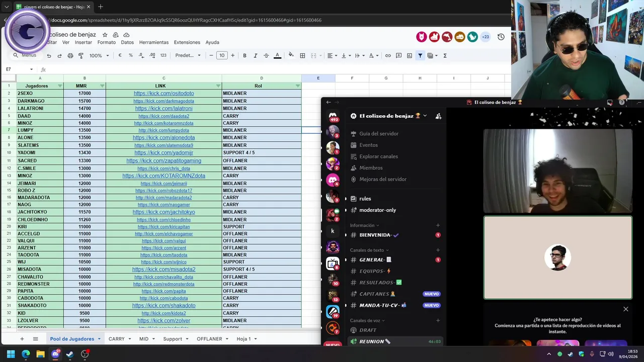The image size is (644, 362).
Task: Open the all sheets list icon
Action: click(x=35, y=339)
